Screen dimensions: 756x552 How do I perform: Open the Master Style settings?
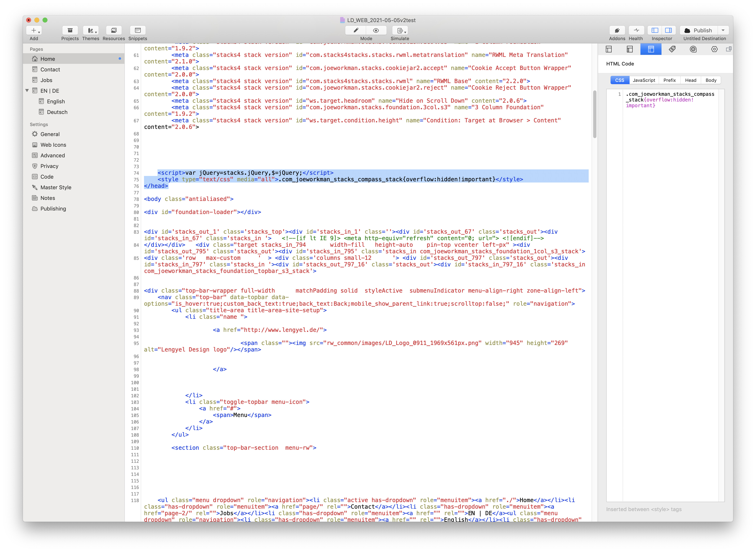(x=56, y=187)
